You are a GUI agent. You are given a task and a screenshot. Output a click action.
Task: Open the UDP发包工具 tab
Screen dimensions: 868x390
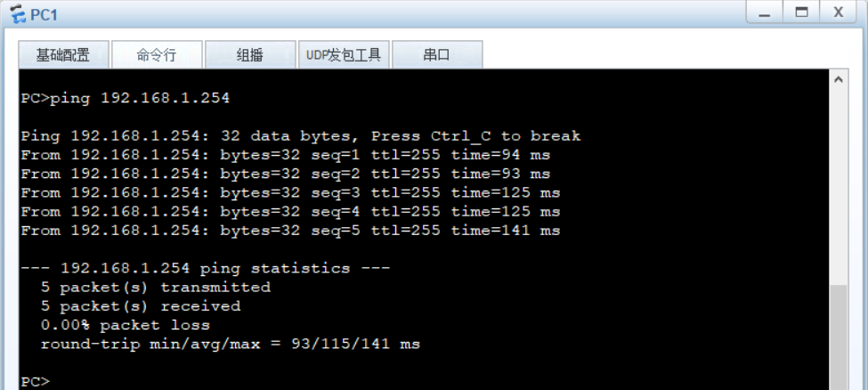[x=343, y=55]
